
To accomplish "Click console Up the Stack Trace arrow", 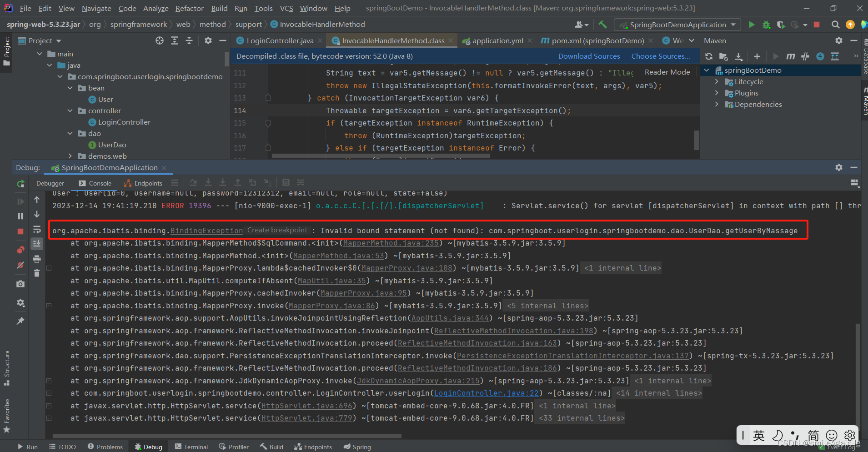I will pos(37,200).
